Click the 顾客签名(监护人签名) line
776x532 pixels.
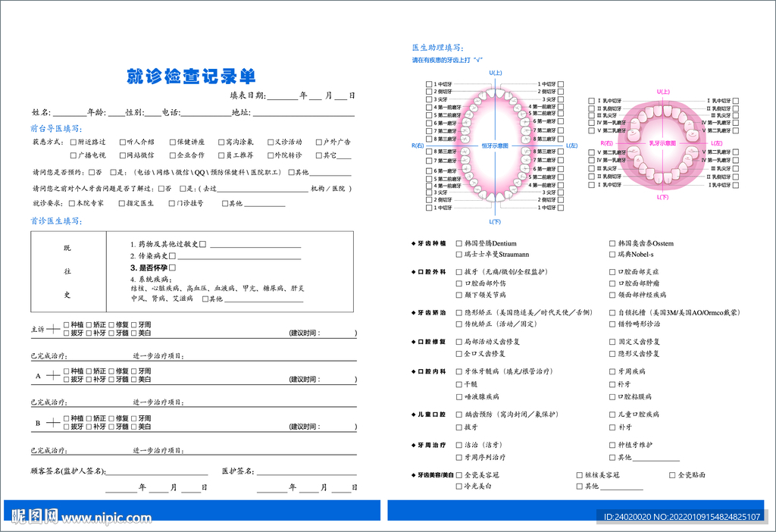coord(157,472)
